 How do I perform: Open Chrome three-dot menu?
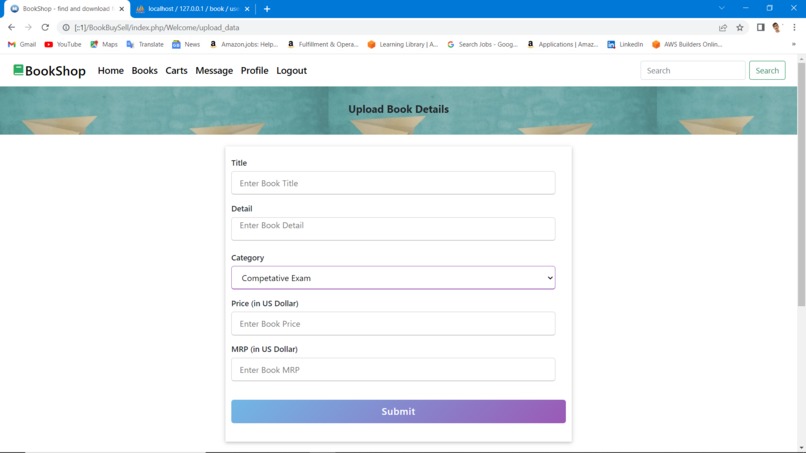(794, 27)
